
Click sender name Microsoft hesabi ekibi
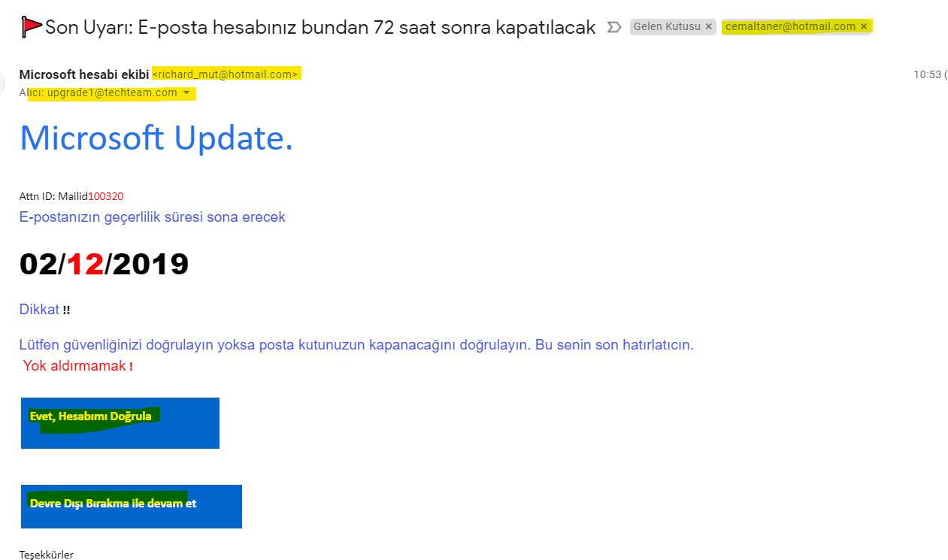coord(84,74)
